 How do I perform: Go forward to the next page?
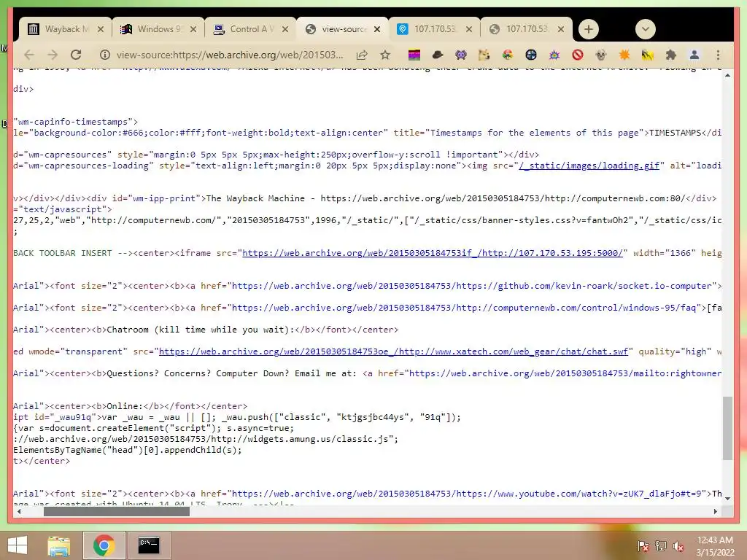53,55
